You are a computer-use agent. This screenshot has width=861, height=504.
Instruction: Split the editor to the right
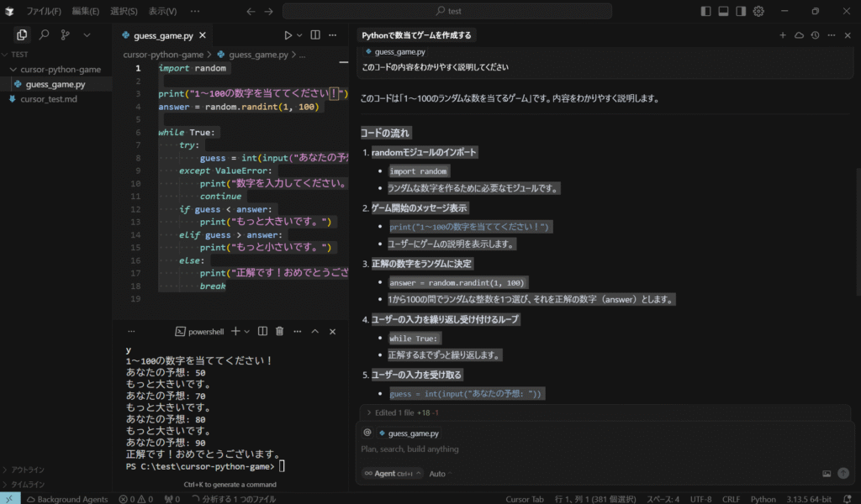(x=315, y=35)
